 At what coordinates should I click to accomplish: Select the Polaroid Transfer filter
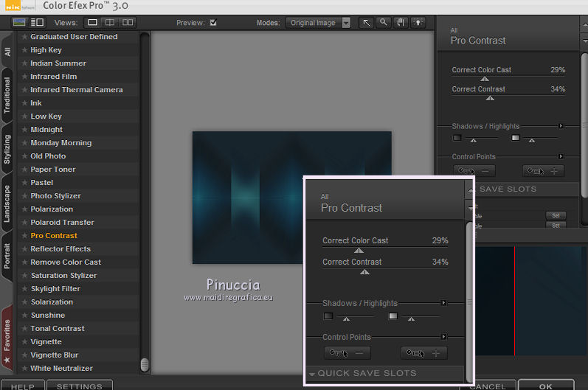click(62, 223)
